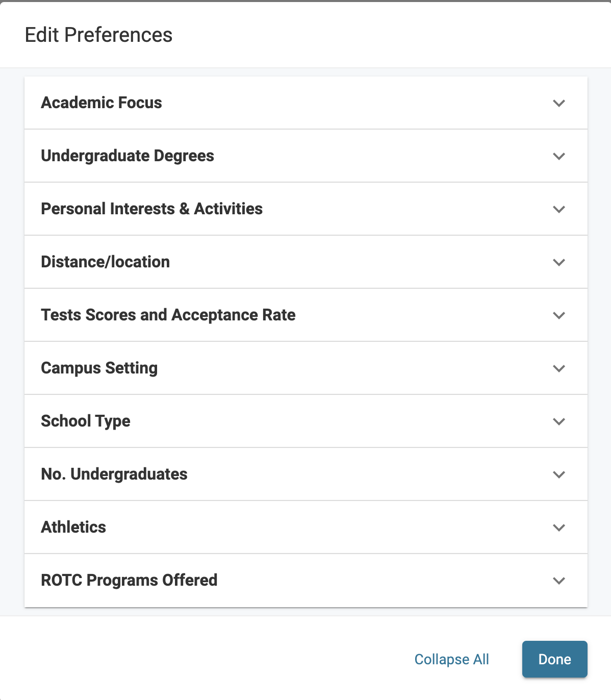This screenshot has width=611, height=700.
Task: Open Personal Interests & Activities chevron
Action: pyautogui.click(x=559, y=209)
